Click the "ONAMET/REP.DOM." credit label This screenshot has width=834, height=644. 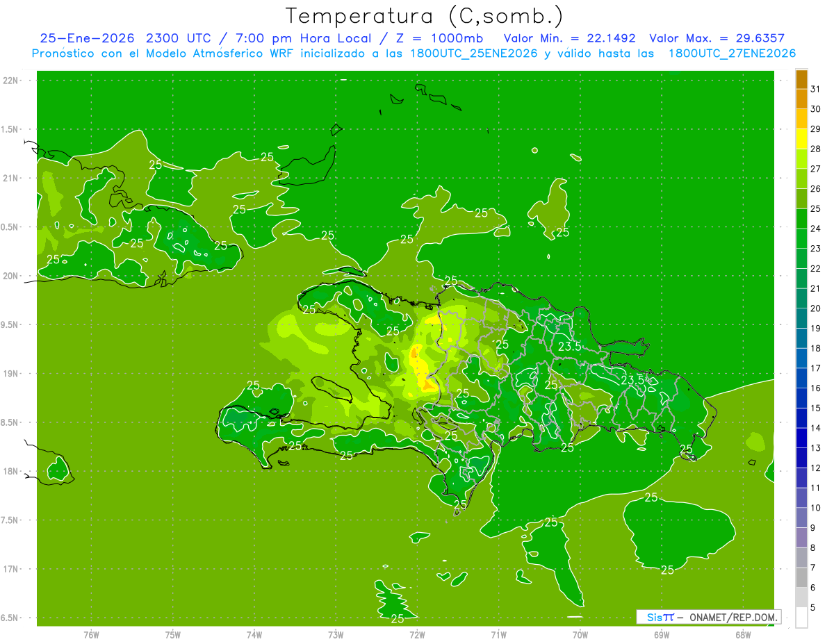(x=733, y=617)
